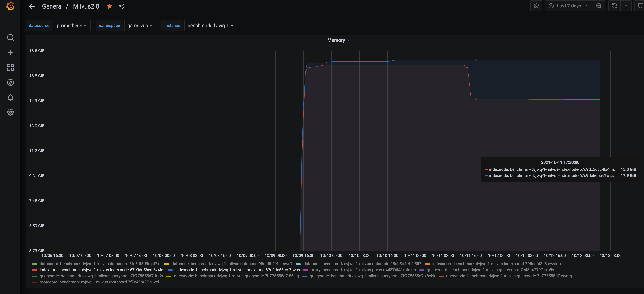
Task: Open dashboard settings gear at top right
Action: point(536,5)
